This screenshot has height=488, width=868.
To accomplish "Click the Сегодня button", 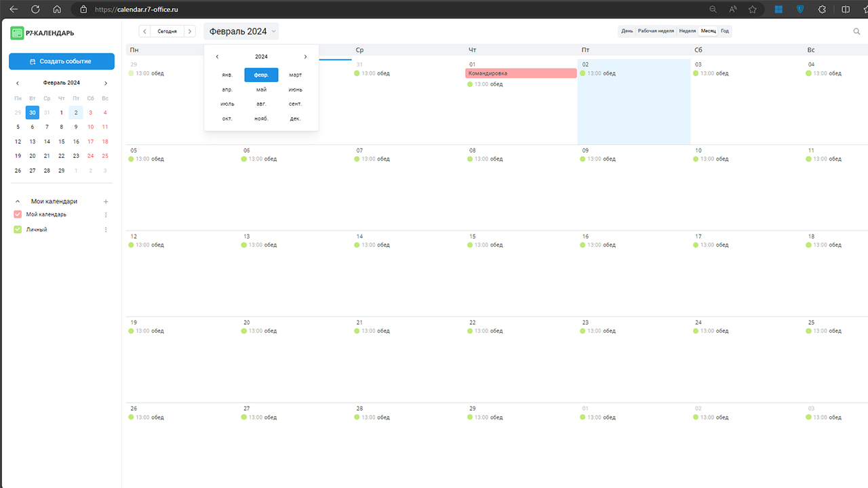I will tap(167, 31).
